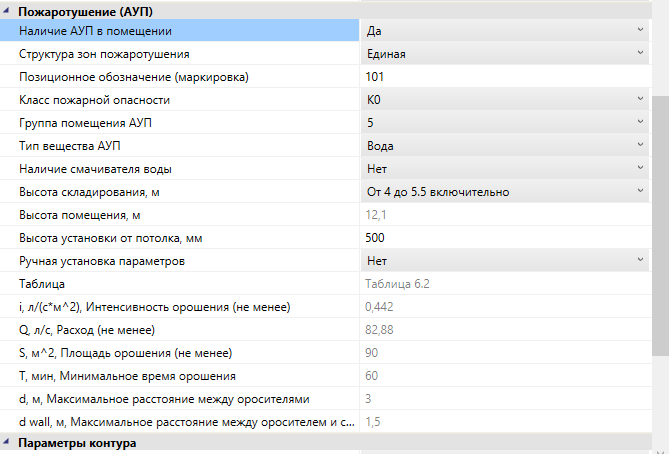Image resolution: width=669 pixels, height=454 pixels.
Task: Select the Минимальное время орошения row
Action: click(326, 376)
